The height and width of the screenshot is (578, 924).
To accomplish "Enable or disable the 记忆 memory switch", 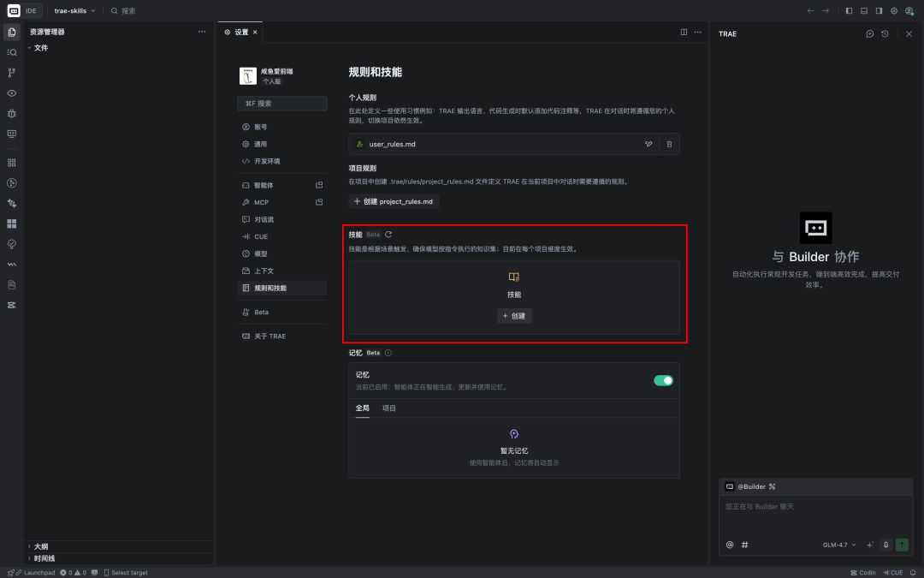I will tap(663, 379).
